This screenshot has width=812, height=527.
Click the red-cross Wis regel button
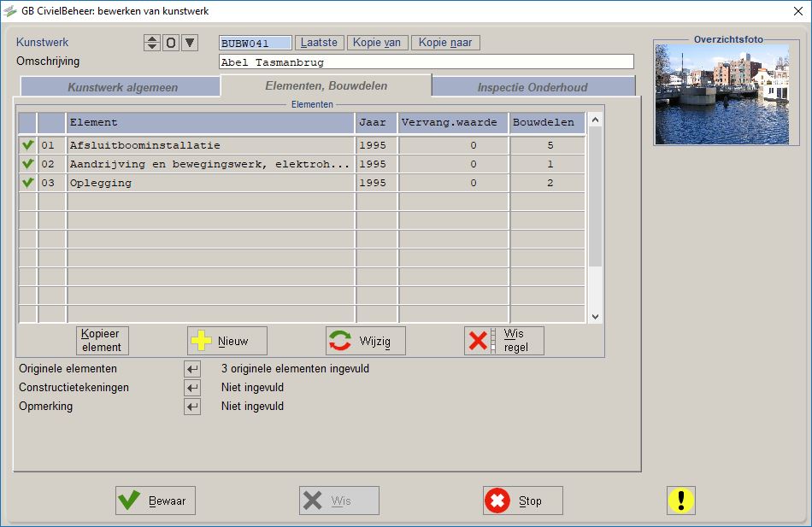[x=504, y=341]
